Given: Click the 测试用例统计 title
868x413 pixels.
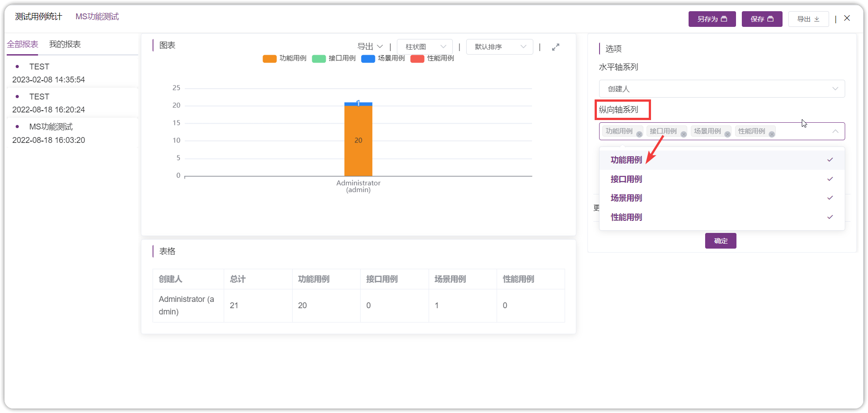Looking at the screenshot, I should point(38,17).
